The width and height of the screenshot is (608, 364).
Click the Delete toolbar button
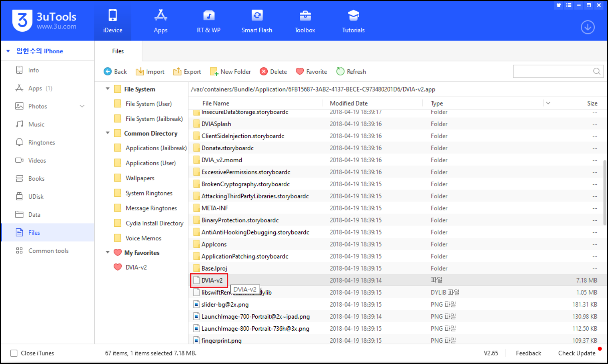click(x=273, y=71)
